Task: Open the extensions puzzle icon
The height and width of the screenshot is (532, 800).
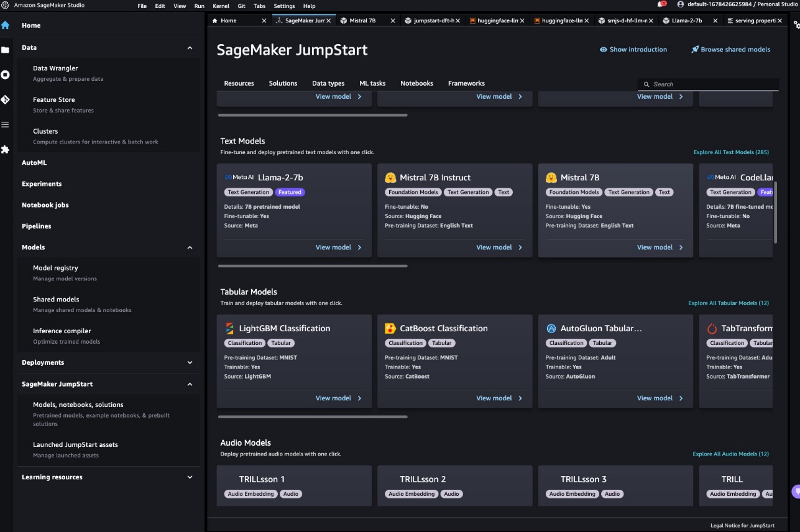Action: click(x=5, y=149)
